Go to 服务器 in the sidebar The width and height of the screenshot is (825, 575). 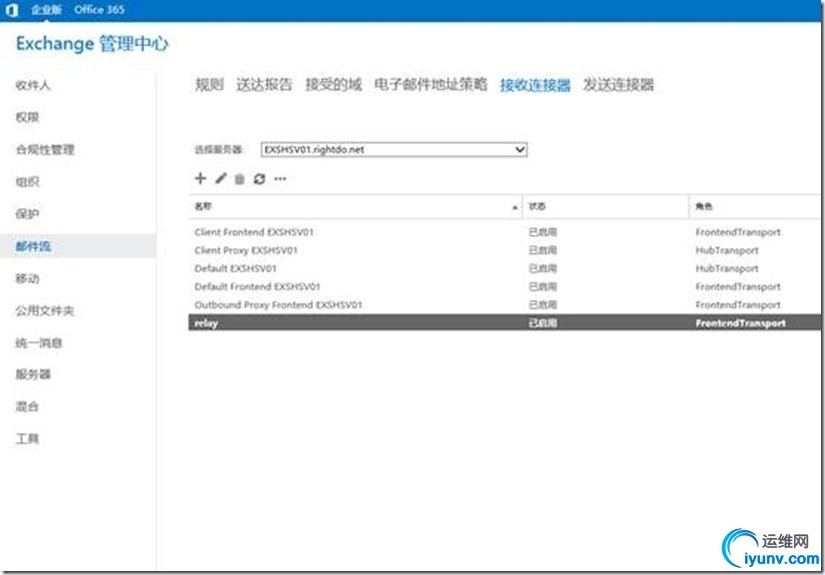[x=33, y=374]
